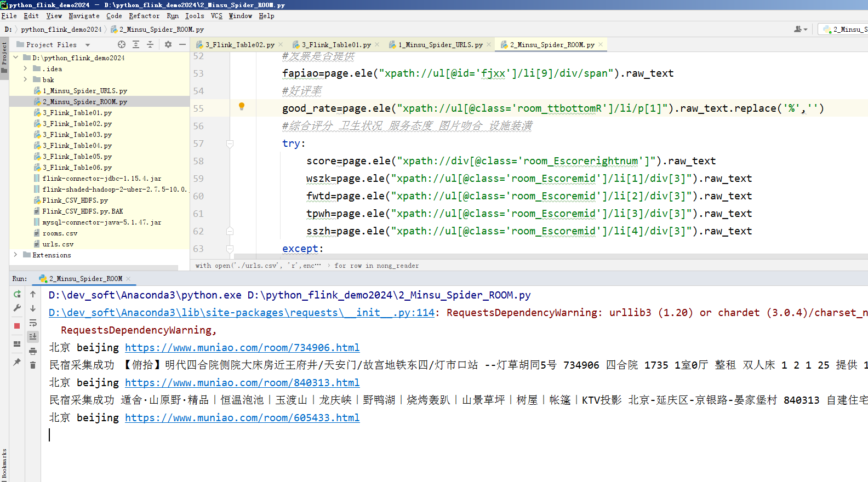Expand the bak folder
868x482 pixels.
click(25, 79)
